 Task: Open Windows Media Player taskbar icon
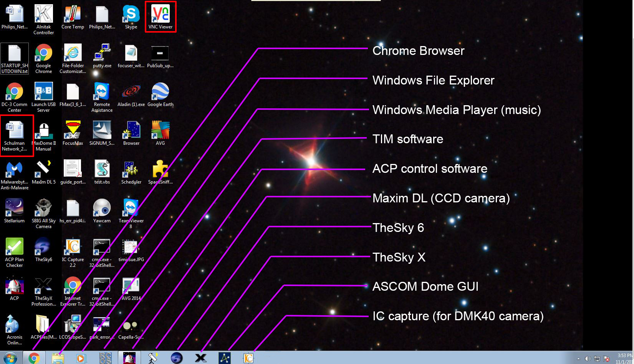81,358
